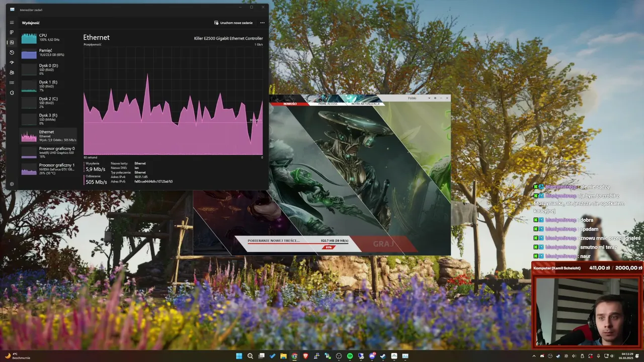
Task: Open Windows Start menu
Action: coord(239,356)
